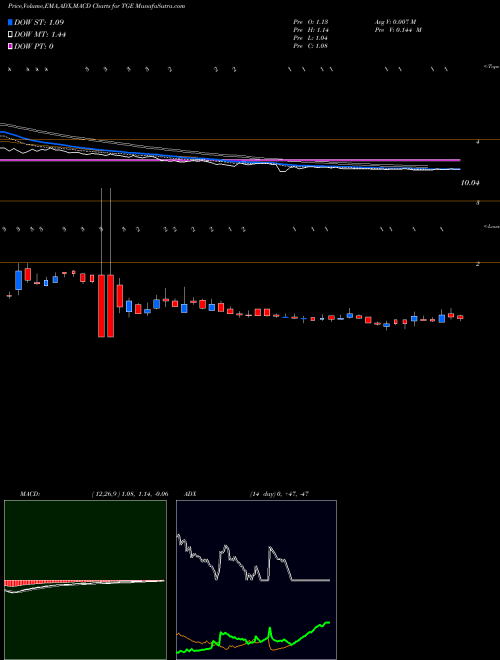This screenshot has width=500, height=660.
Task: Click the 'Pre L: 1.04' value
Action: click(x=311, y=38)
